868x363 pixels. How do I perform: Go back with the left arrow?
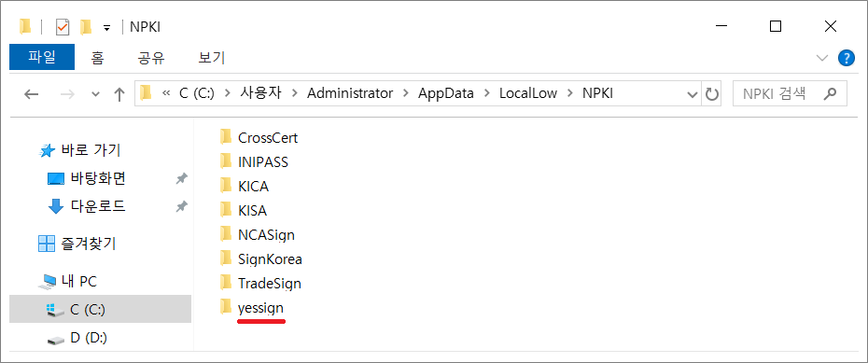pyautogui.click(x=32, y=94)
